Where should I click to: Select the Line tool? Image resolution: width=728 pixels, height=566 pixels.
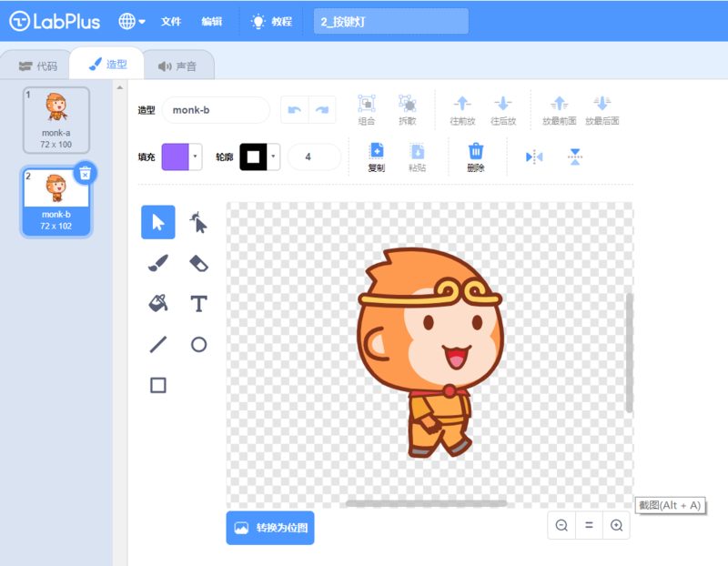157,345
